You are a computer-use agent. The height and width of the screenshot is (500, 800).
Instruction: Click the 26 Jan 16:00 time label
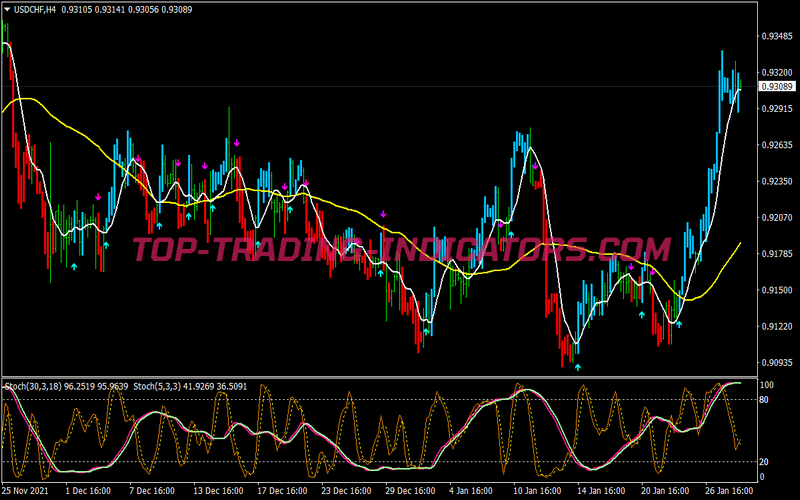tap(730, 491)
